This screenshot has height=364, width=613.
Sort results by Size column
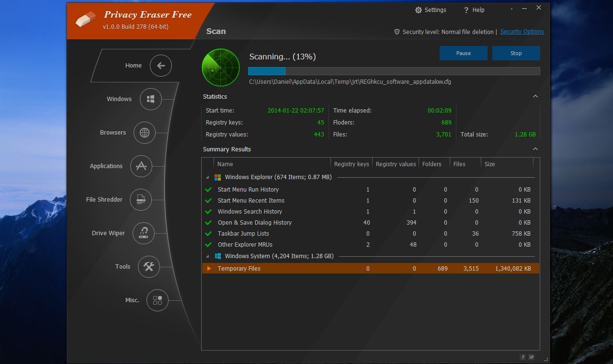pyautogui.click(x=507, y=164)
